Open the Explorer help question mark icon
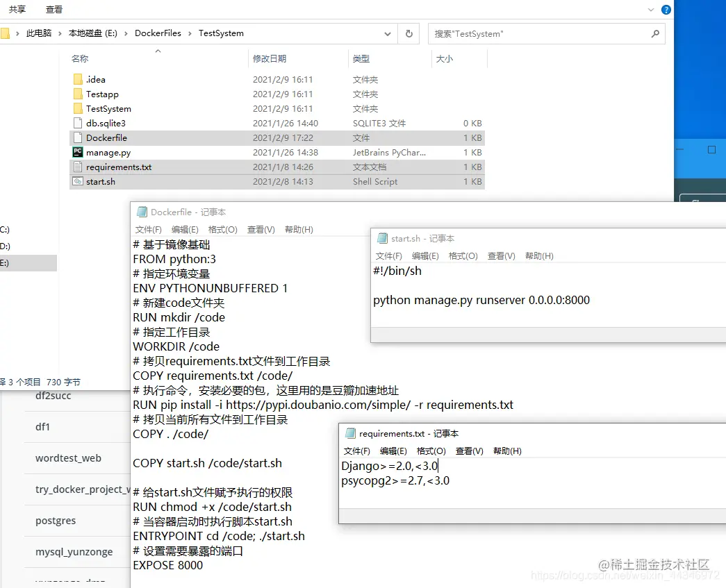Screen dimensions: 726x588 (666, 10)
